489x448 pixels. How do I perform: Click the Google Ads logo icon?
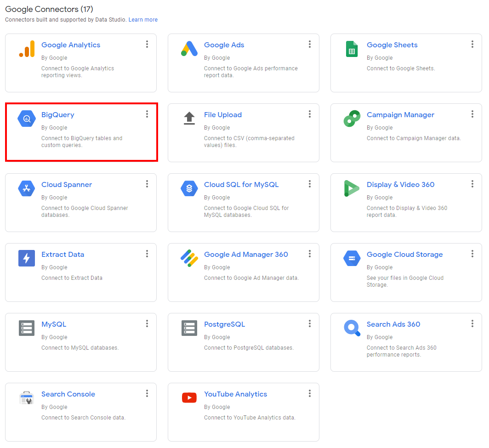189,49
